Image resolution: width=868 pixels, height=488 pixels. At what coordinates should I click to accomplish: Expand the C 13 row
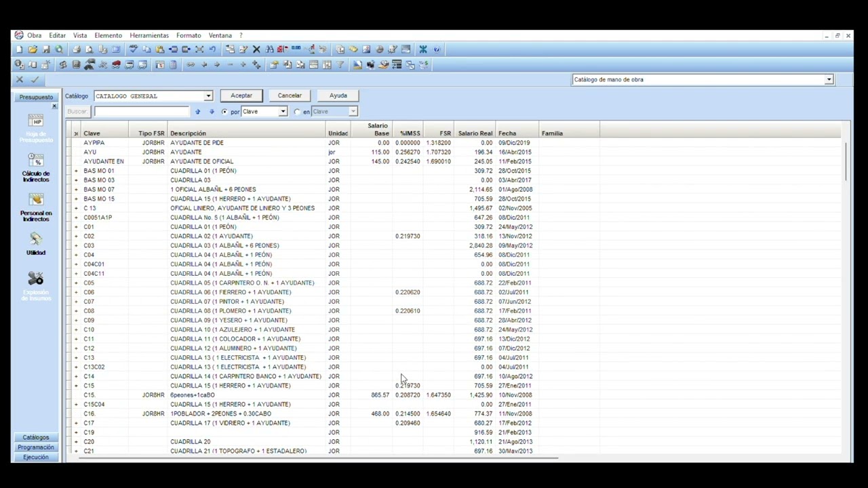pyautogui.click(x=76, y=208)
